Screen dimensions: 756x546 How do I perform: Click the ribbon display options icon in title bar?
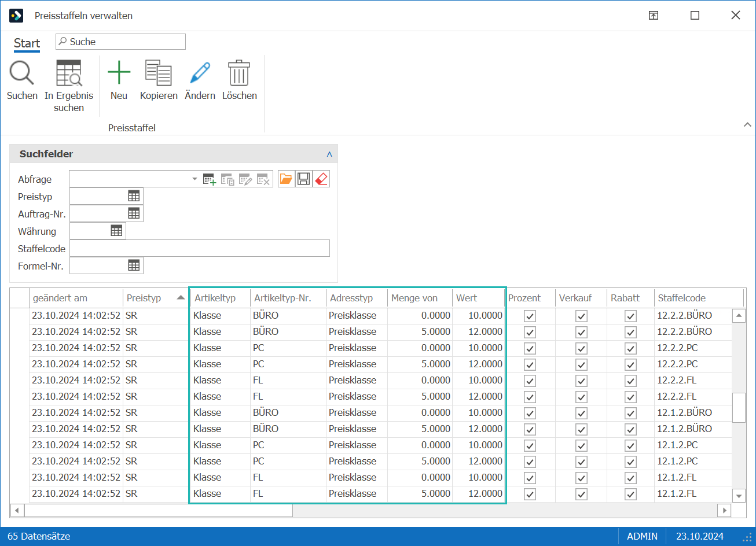654,16
